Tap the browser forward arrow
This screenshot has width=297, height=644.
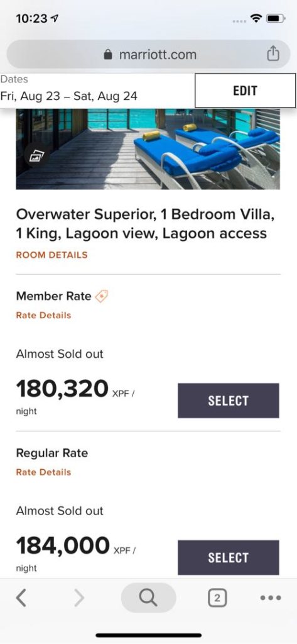point(79,598)
